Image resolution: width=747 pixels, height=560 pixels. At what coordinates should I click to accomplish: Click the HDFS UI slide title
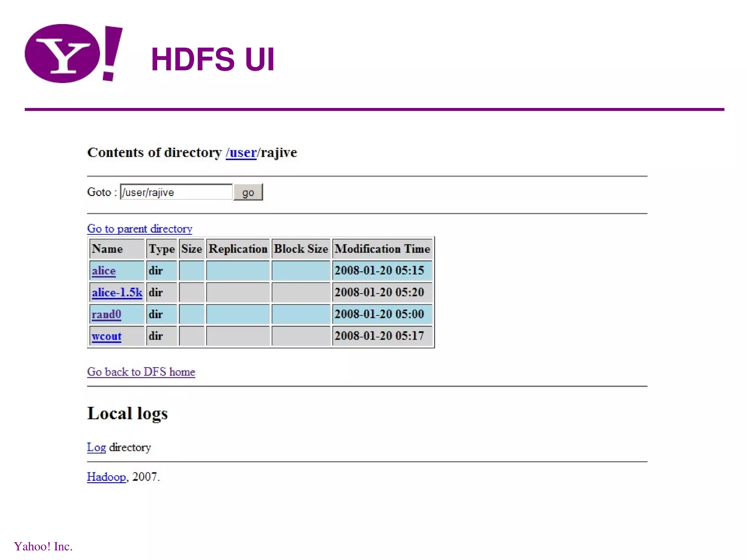pyautogui.click(x=213, y=59)
